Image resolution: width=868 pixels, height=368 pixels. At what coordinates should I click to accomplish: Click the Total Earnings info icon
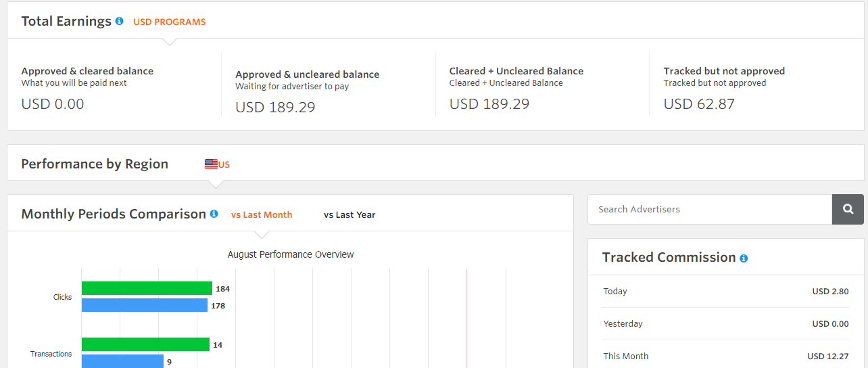tap(120, 21)
